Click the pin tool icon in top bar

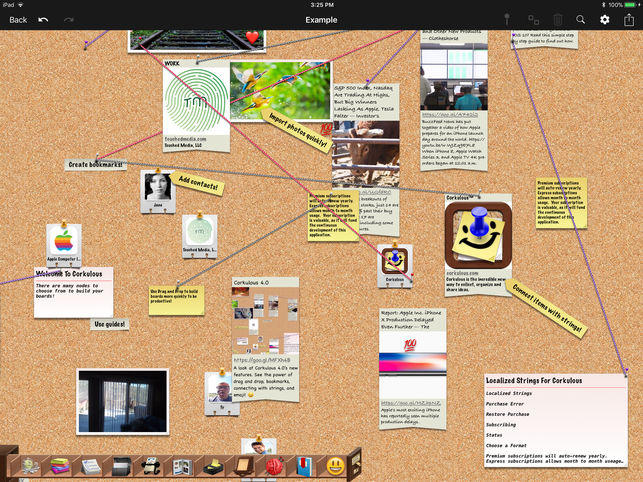tap(507, 19)
